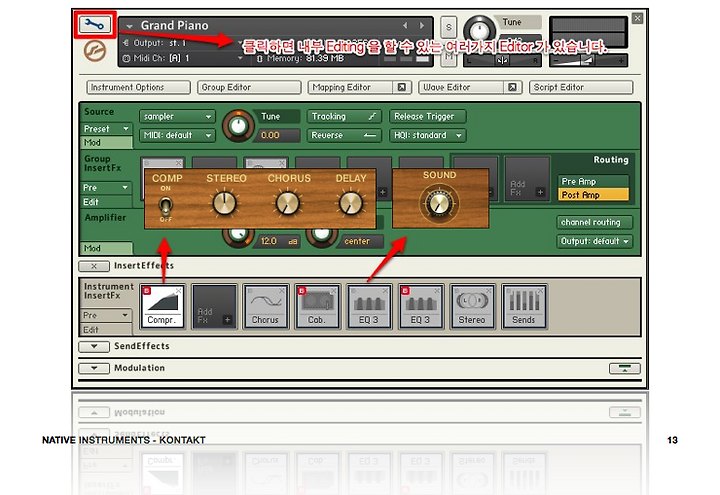
Task: Open the Compr. effect slot
Action: [x=162, y=306]
